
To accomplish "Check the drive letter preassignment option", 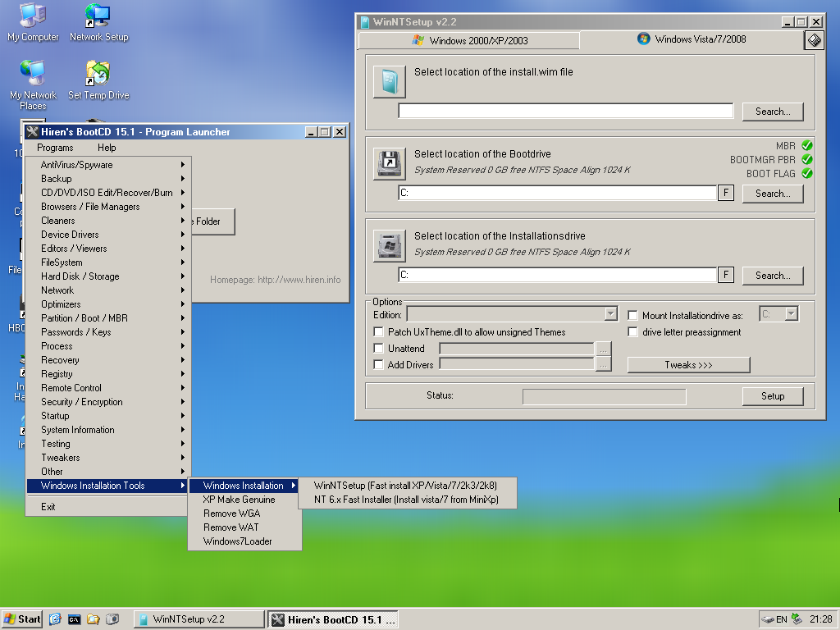I will click(x=633, y=332).
